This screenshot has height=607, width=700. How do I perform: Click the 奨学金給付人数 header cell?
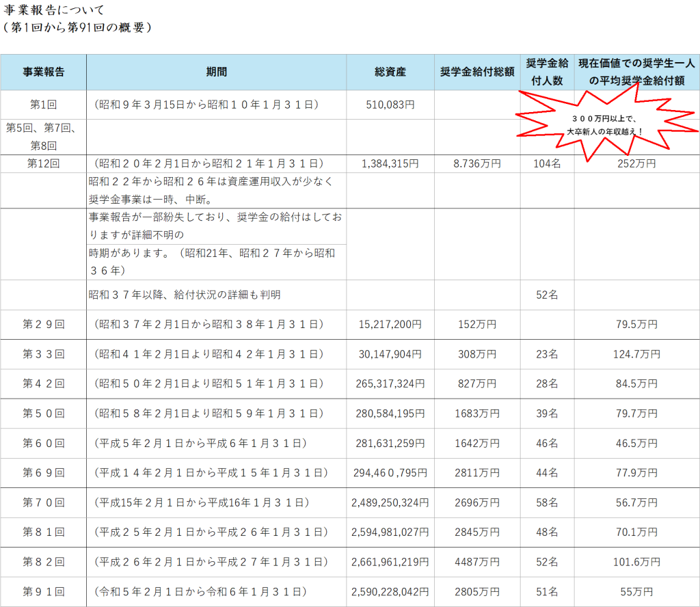[x=547, y=72]
